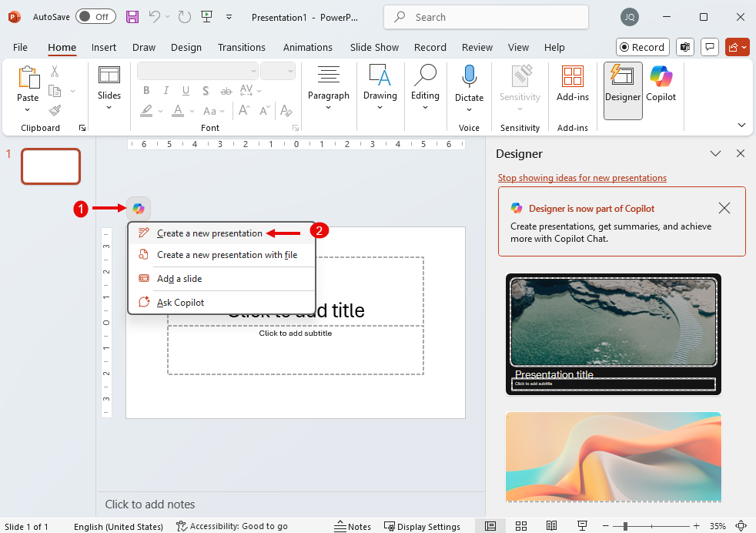The height and width of the screenshot is (533, 756).
Task: Pick the dark teal water design idea
Action: coord(614,334)
